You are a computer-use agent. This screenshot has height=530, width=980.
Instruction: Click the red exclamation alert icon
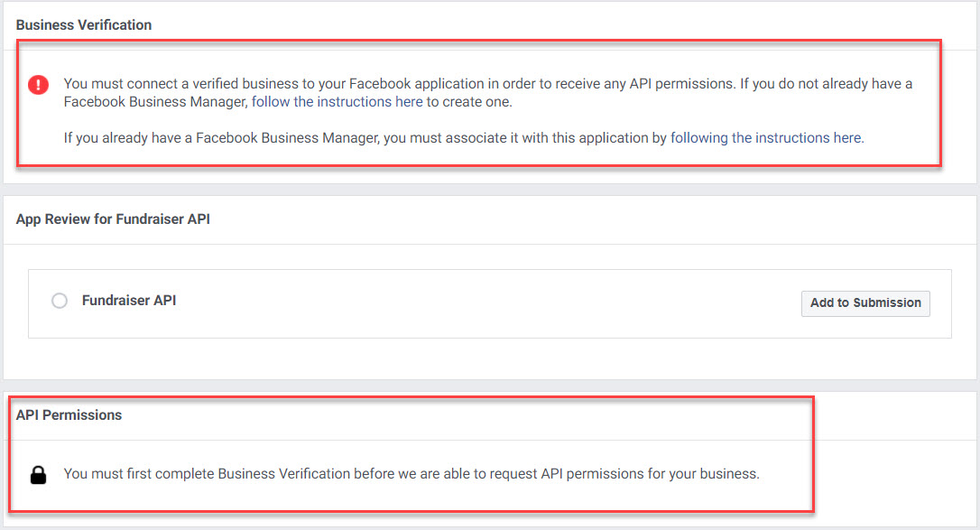[x=38, y=84]
